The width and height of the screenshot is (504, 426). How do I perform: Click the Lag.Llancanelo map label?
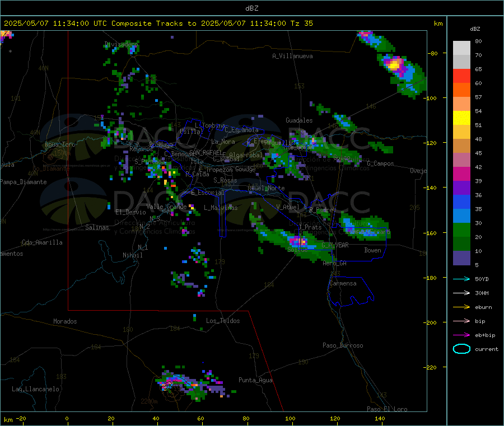click(35, 389)
